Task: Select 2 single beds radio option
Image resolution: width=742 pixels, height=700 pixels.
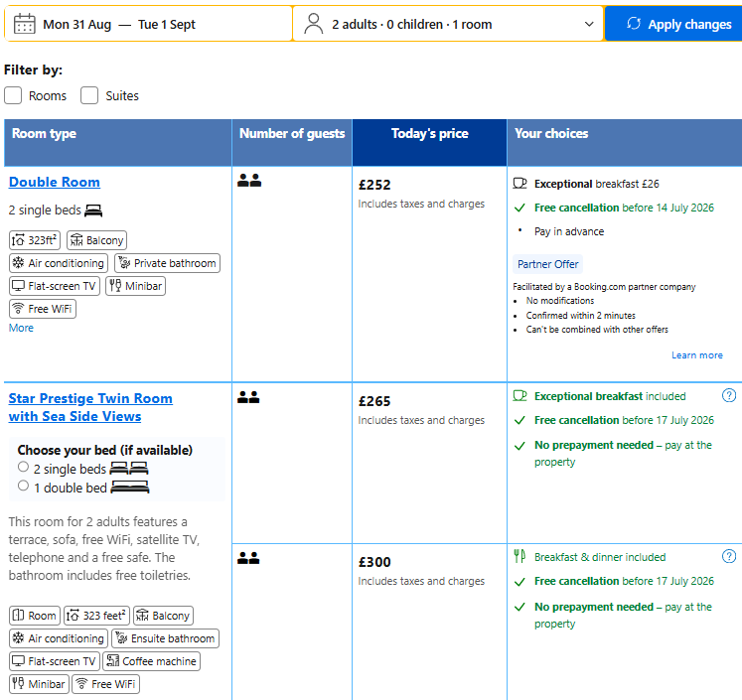Action: [23, 467]
